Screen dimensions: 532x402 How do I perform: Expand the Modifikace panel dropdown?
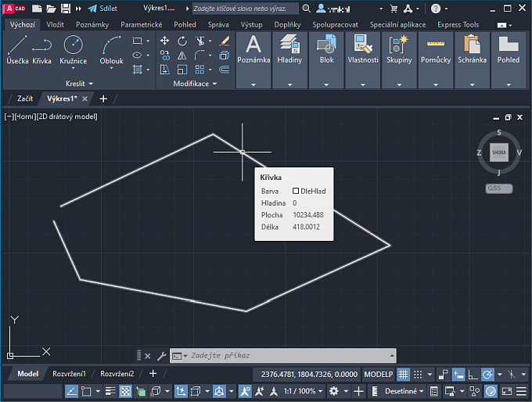[195, 83]
